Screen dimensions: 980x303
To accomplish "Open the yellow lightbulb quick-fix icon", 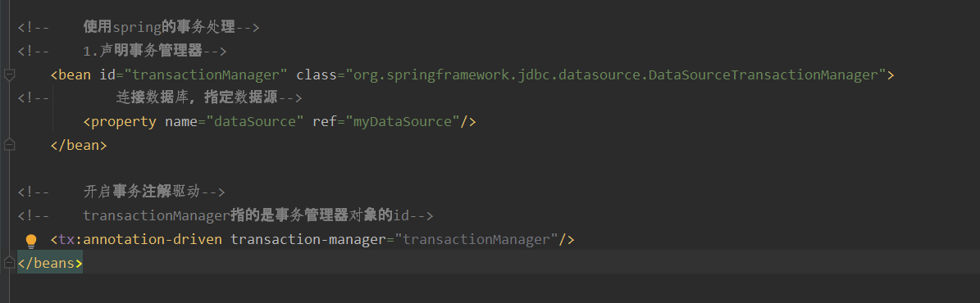I will tap(30, 241).
